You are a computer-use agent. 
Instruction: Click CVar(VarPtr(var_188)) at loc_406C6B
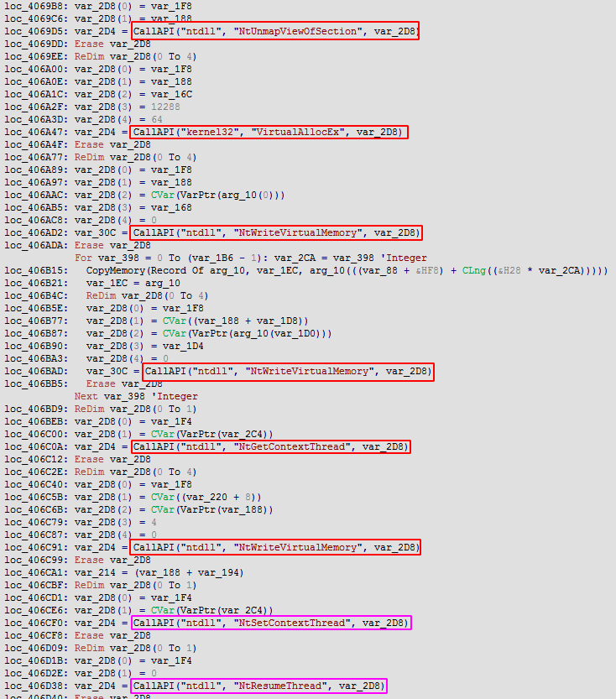[x=212, y=509]
